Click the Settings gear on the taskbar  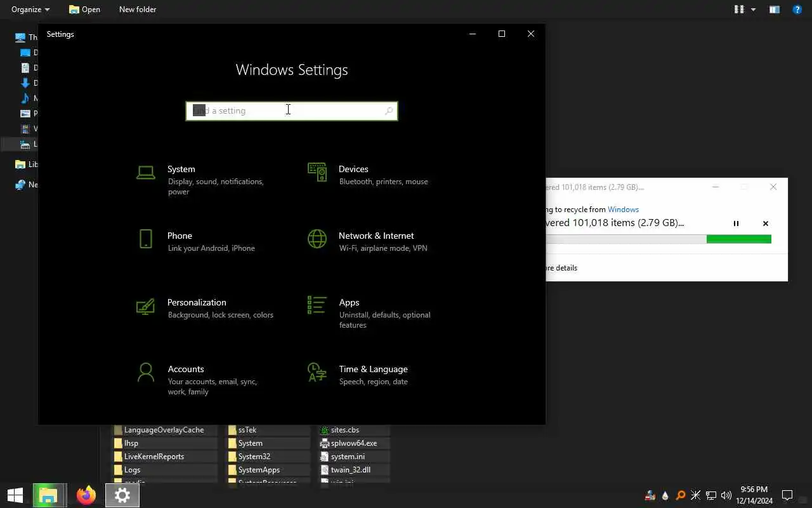(122, 495)
